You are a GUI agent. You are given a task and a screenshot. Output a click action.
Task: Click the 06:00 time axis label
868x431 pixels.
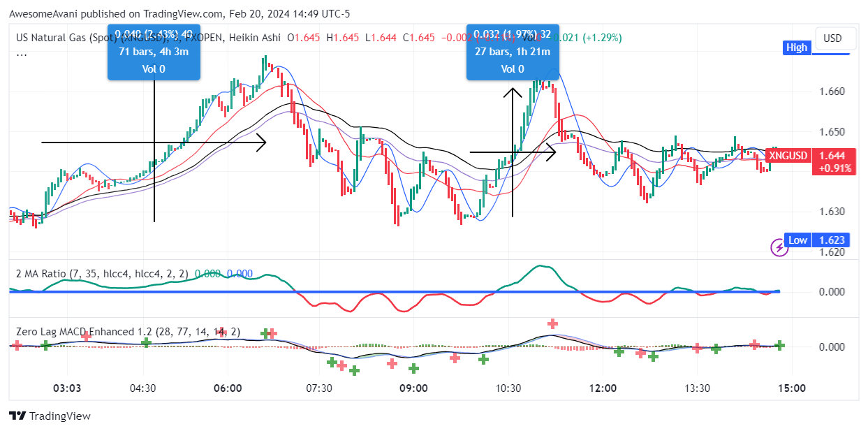pyautogui.click(x=228, y=388)
